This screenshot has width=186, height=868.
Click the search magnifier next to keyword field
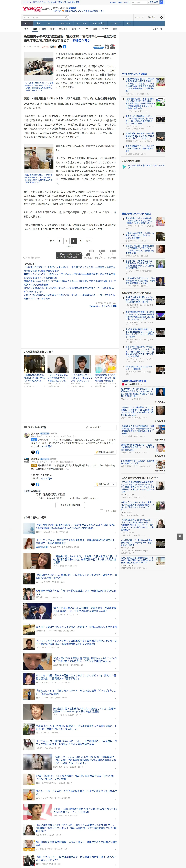click(x=66, y=17)
